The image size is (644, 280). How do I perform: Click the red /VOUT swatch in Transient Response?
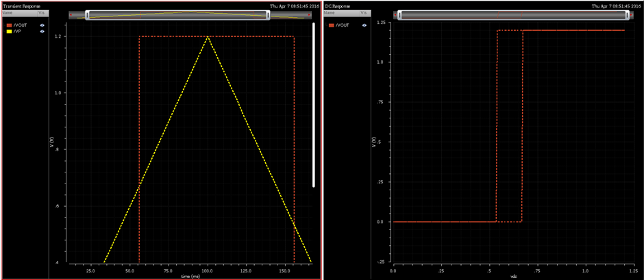[x=8, y=25]
